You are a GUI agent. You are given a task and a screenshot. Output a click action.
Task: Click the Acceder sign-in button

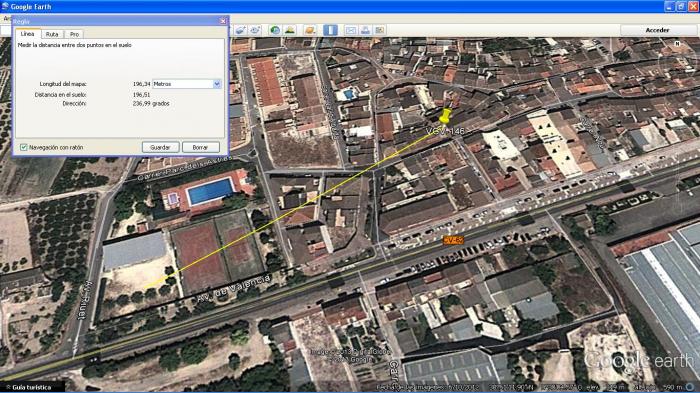point(657,30)
